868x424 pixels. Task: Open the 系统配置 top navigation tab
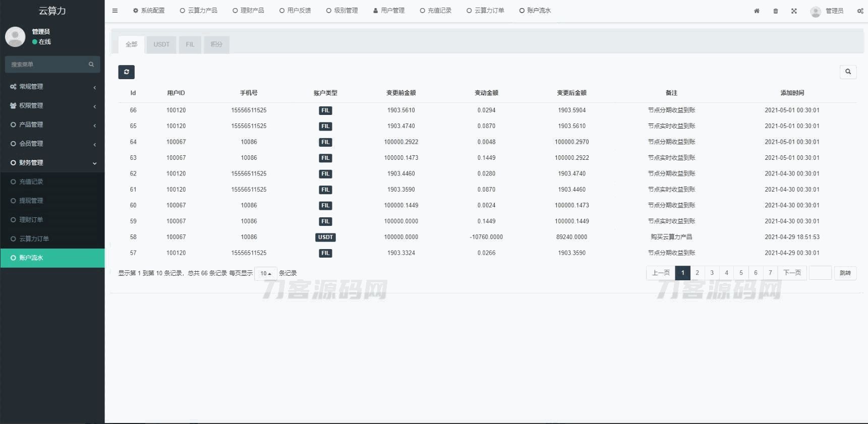tap(149, 11)
